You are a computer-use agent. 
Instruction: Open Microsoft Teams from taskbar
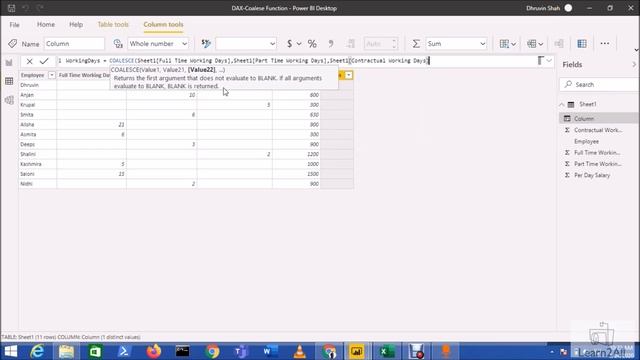[241, 351]
